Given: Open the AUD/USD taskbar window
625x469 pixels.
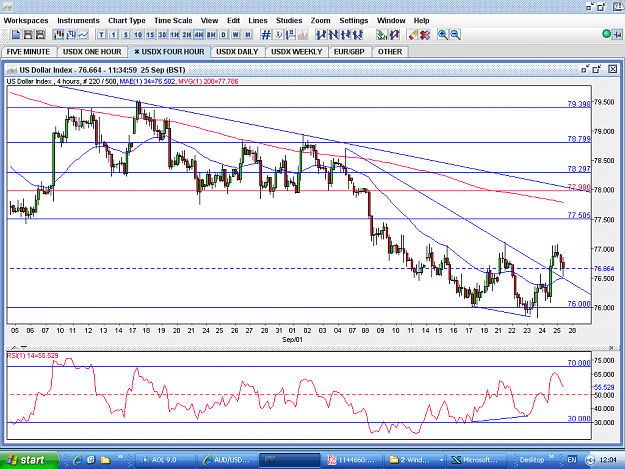Looking at the screenshot, I should pos(228,460).
